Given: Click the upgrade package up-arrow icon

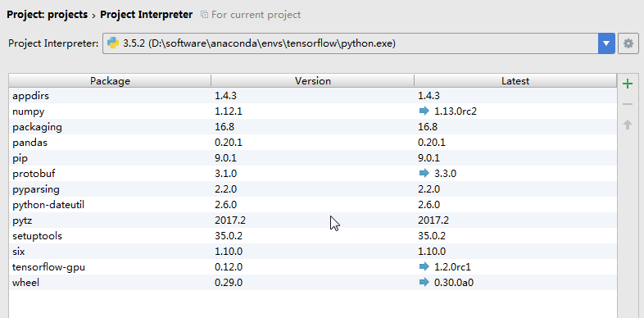Looking at the screenshot, I should [x=628, y=125].
